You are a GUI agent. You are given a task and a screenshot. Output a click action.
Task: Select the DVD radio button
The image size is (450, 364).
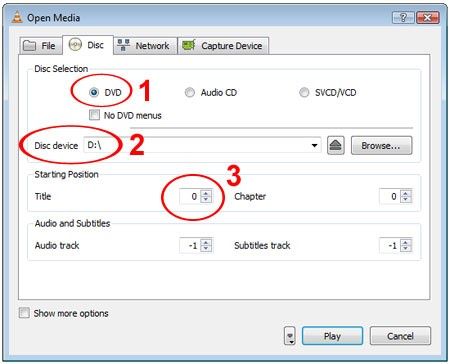pos(94,92)
